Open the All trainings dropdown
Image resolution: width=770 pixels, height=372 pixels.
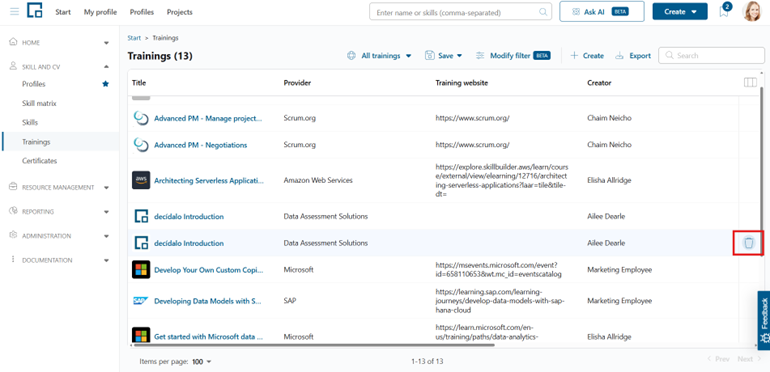pyautogui.click(x=380, y=56)
